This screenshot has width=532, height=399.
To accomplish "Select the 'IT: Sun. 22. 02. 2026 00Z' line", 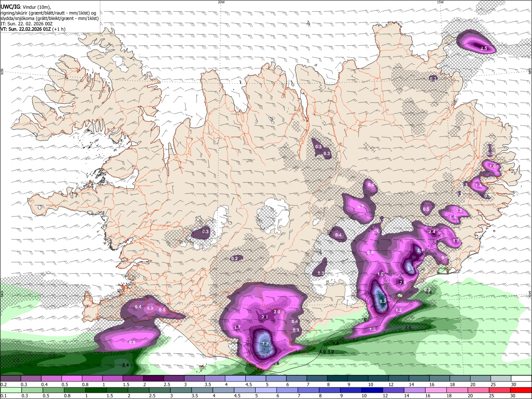I will pos(27,24).
